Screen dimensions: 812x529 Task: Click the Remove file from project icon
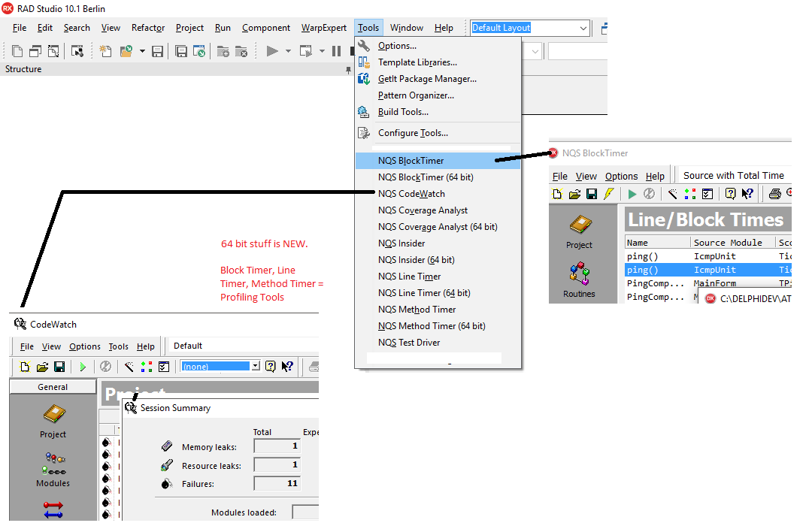click(241, 51)
